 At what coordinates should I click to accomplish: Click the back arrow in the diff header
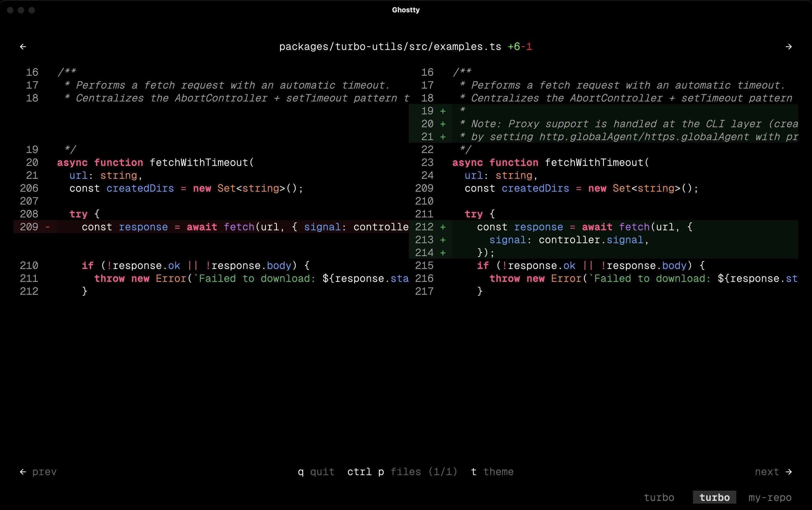coord(23,46)
